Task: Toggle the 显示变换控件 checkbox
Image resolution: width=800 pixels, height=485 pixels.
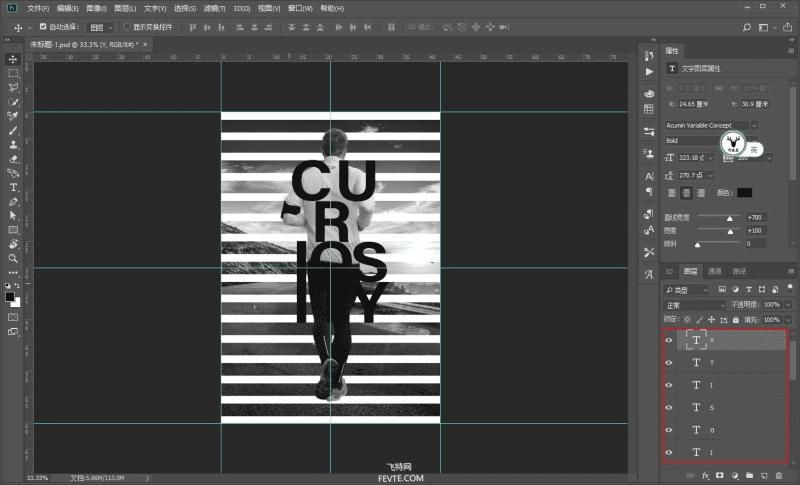Action: (127, 27)
